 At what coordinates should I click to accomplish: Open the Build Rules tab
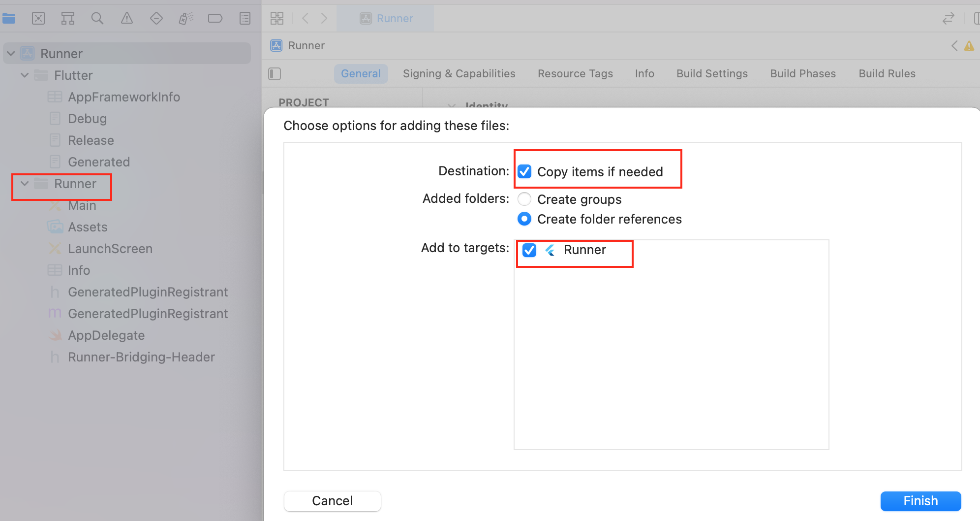click(887, 74)
